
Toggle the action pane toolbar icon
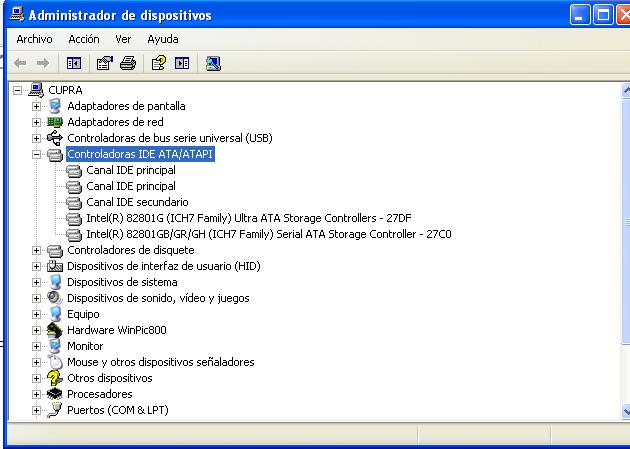[x=182, y=63]
